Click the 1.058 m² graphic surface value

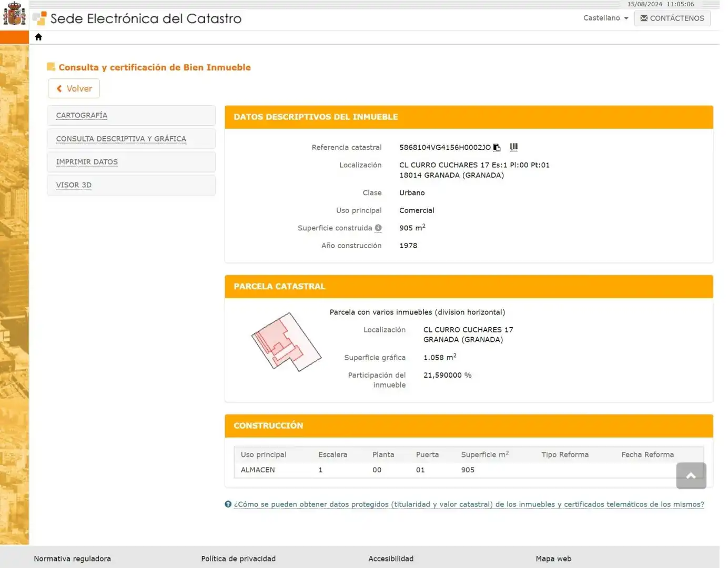point(440,357)
